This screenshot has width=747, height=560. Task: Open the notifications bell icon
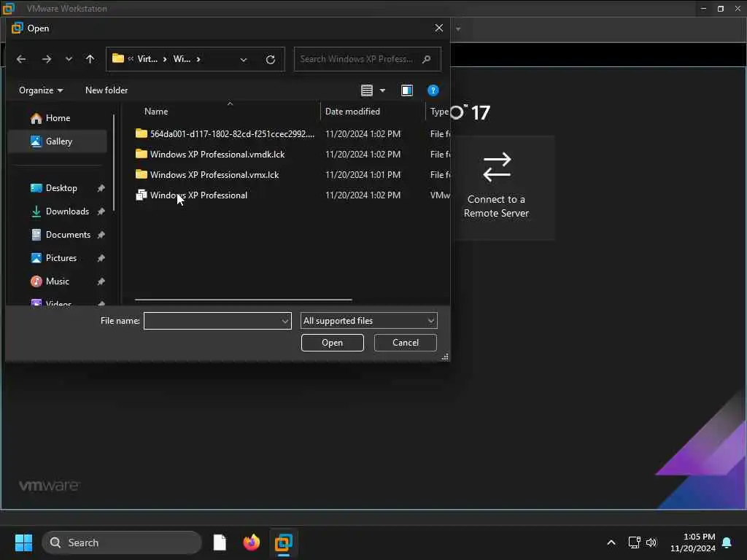pyautogui.click(x=727, y=542)
